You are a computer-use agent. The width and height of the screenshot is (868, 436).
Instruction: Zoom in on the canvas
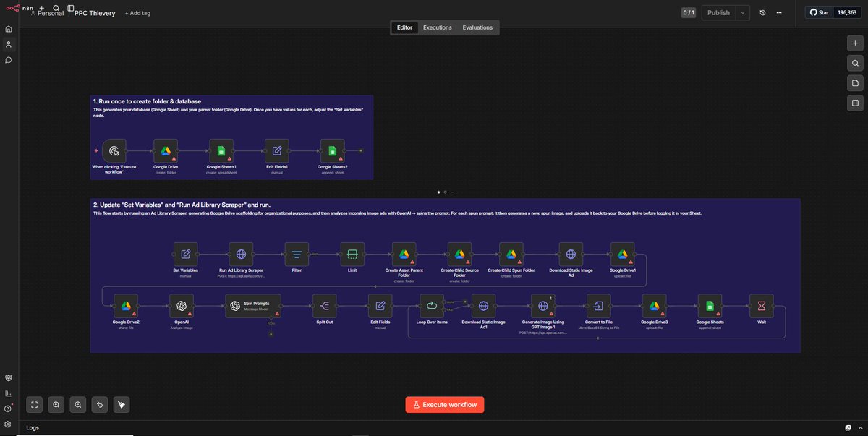(x=56, y=405)
